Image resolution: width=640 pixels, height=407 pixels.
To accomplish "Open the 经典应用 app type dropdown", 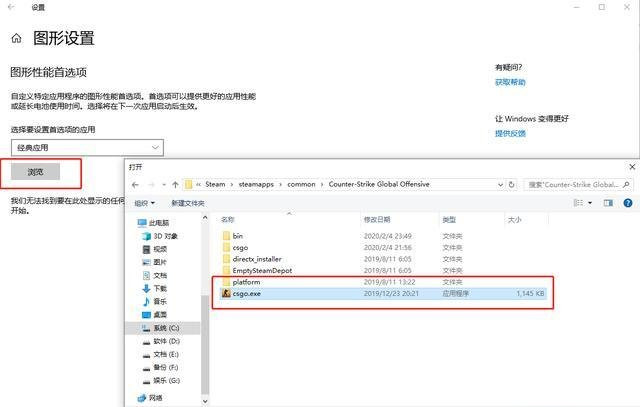I will 86,147.
